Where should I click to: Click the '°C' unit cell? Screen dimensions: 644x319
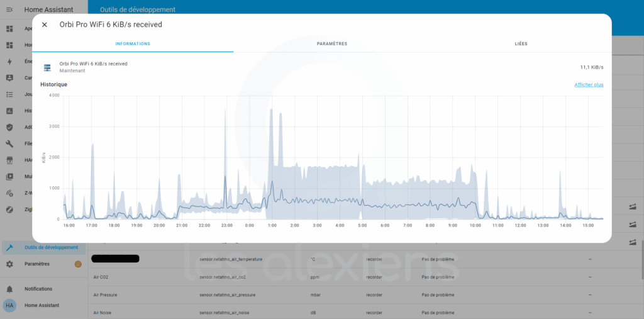click(x=313, y=260)
